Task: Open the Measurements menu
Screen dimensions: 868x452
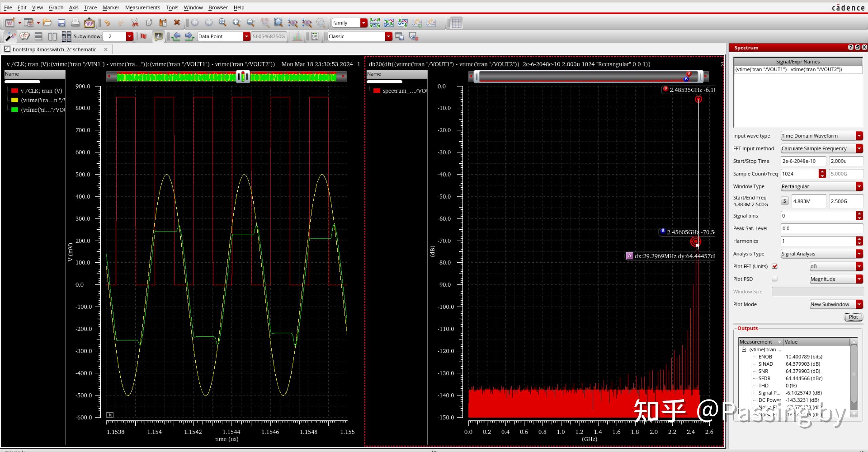Action: pos(142,7)
